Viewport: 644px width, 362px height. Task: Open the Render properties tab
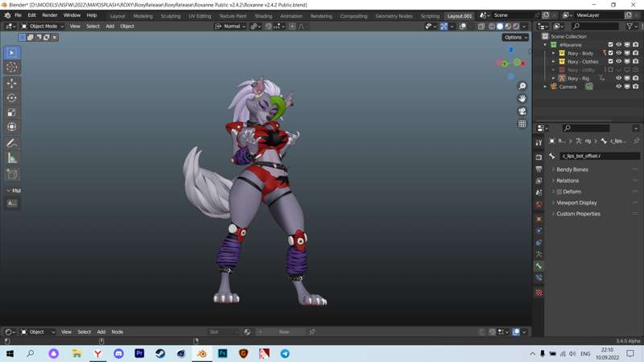click(539, 158)
